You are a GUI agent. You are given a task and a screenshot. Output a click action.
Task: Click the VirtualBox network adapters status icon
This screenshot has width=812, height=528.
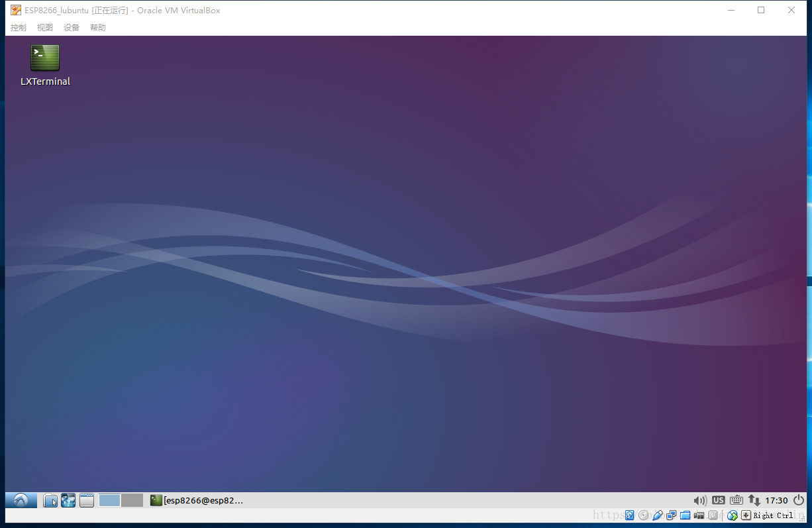671,515
